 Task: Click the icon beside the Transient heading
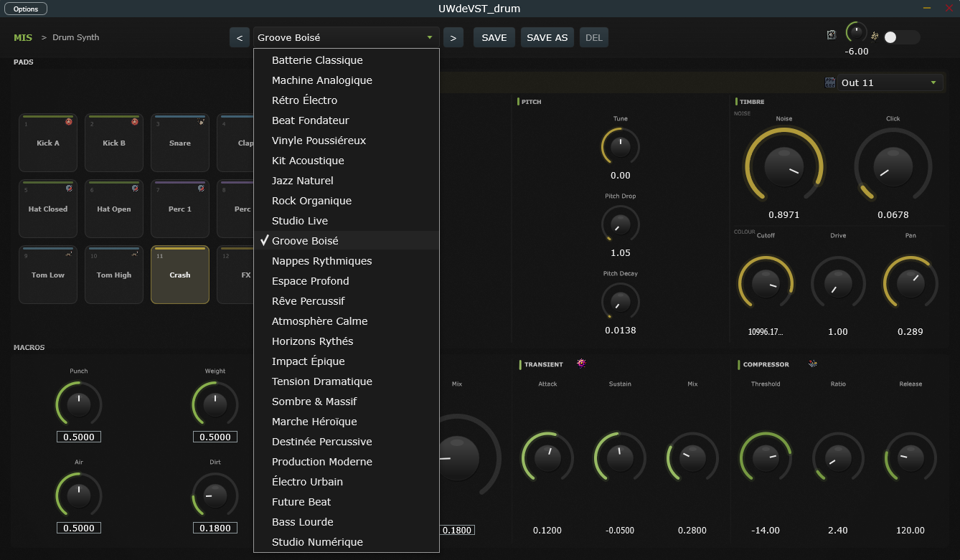(x=581, y=364)
